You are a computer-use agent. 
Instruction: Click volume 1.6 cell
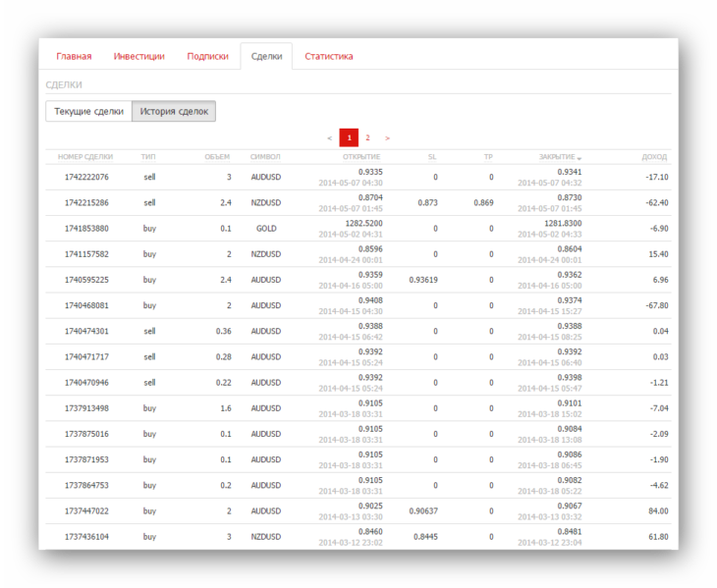point(226,408)
